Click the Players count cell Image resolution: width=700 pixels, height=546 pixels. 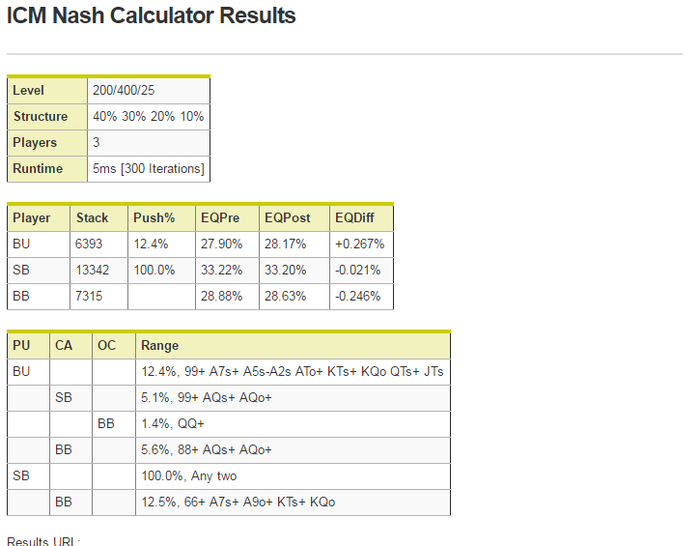click(149, 142)
